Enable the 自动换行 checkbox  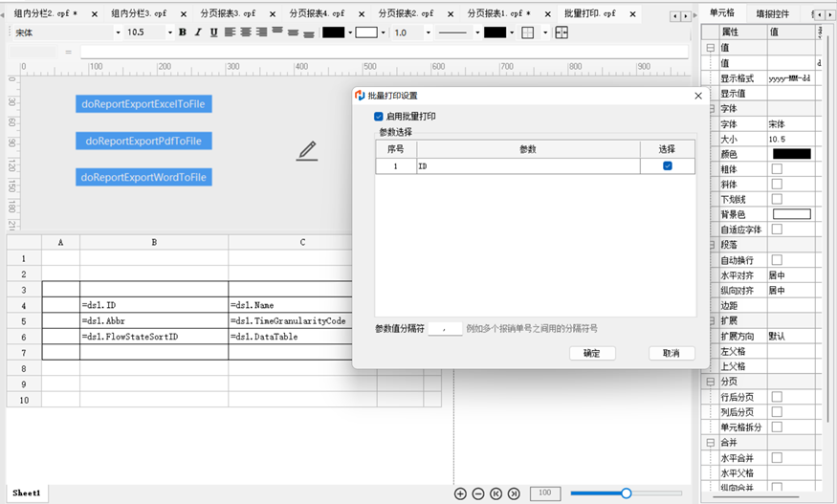777,260
